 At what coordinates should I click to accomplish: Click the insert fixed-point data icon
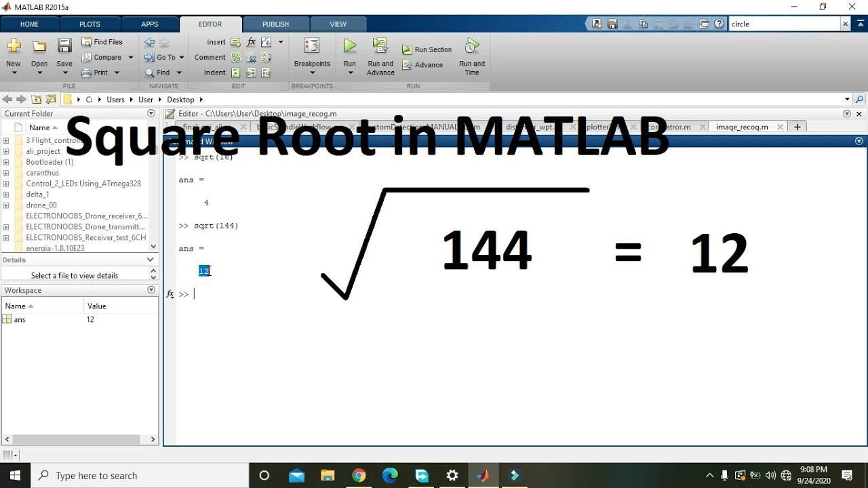[x=267, y=42]
